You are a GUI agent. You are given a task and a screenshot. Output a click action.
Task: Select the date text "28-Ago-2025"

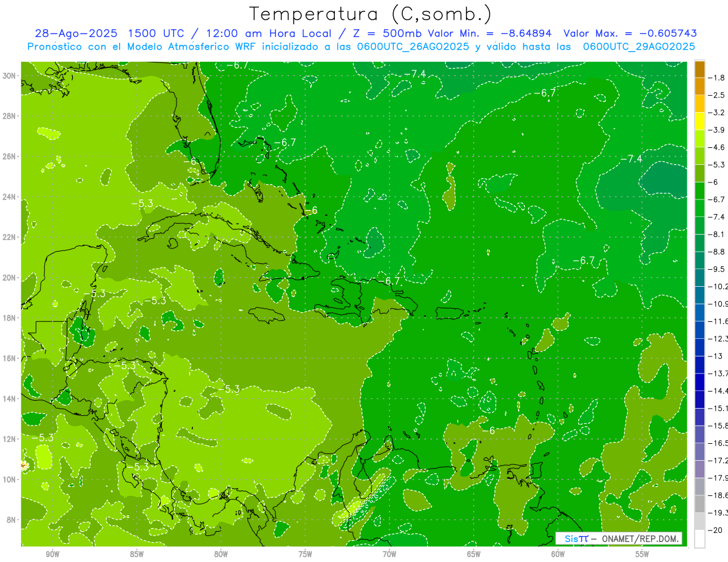click(75, 33)
